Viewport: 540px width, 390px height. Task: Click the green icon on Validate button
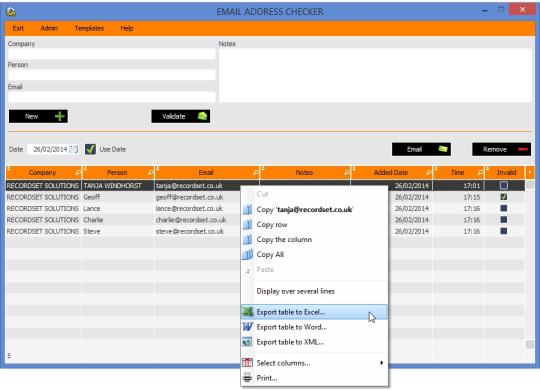click(x=202, y=116)
